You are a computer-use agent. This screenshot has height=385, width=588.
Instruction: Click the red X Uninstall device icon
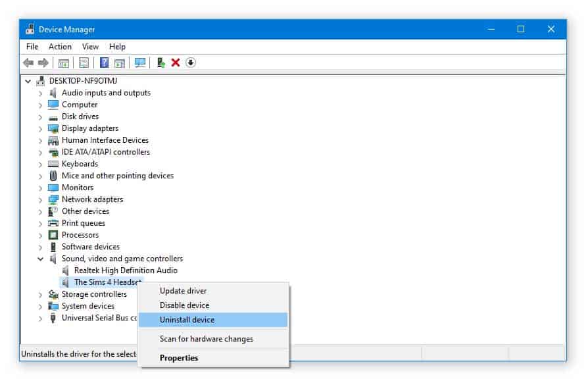tap(176, 63)
